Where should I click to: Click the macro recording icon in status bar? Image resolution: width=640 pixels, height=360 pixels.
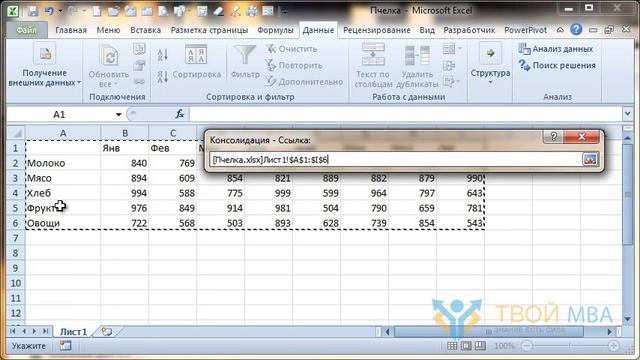pyautogui.click(x=65, y=346)
